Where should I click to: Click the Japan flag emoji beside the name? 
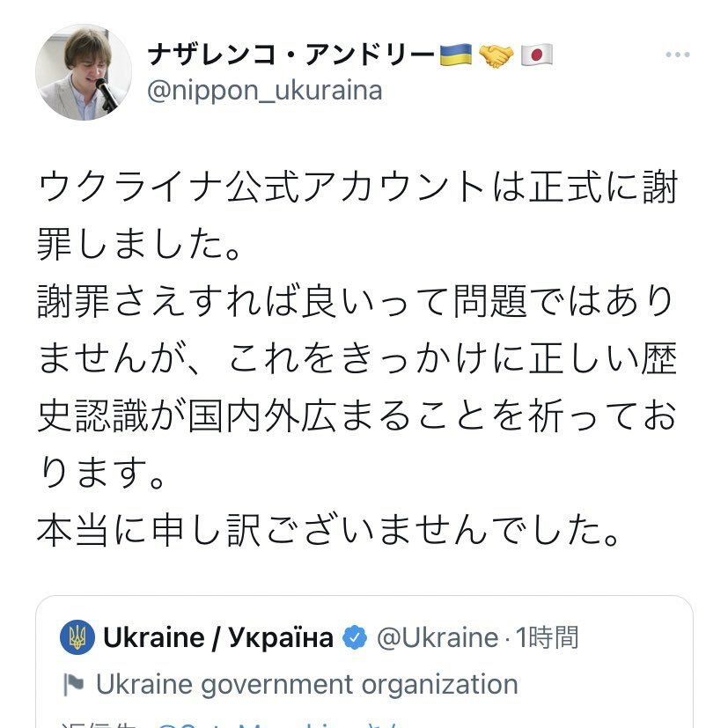[536, 55]
